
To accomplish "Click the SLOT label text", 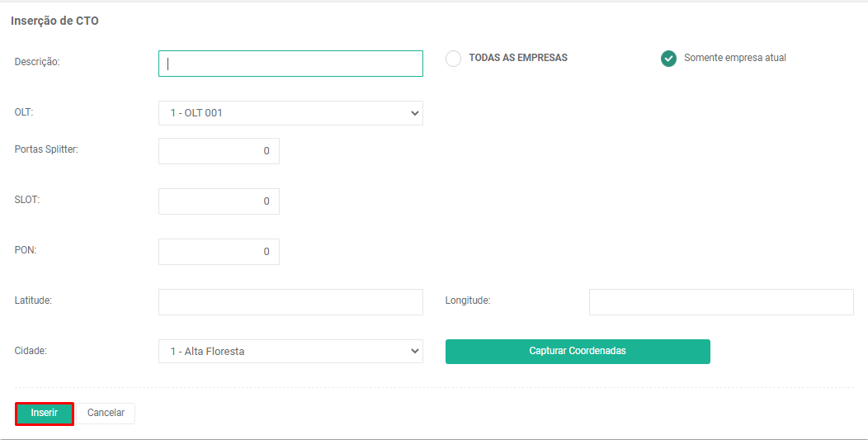I will point(27,200).
